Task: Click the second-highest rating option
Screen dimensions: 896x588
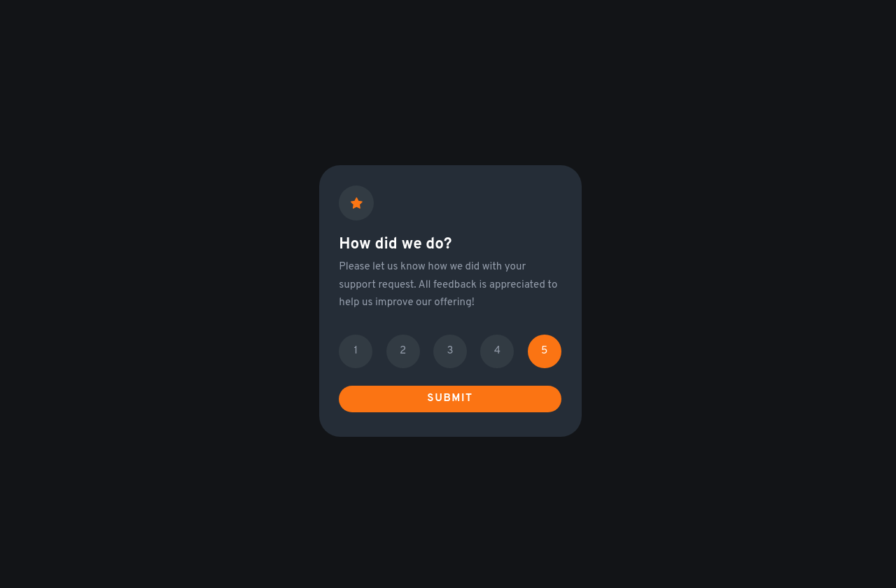Action: click(x=497, y=351)
